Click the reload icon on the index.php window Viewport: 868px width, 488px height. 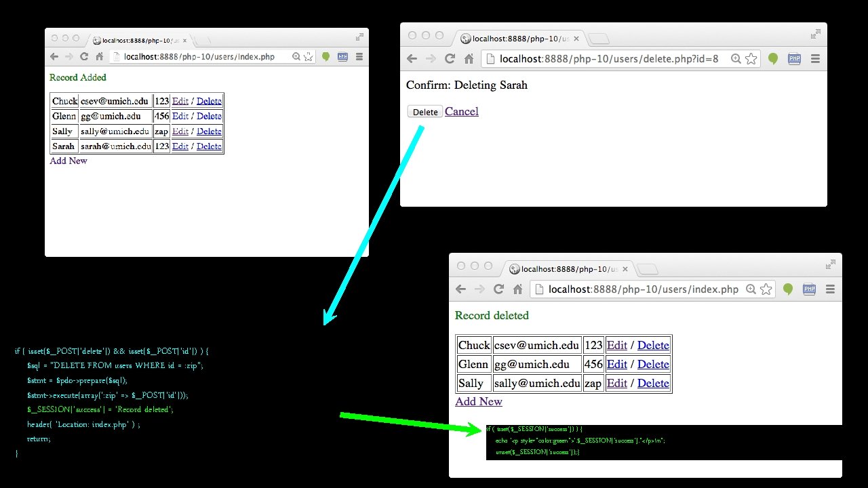pos(499,289)
